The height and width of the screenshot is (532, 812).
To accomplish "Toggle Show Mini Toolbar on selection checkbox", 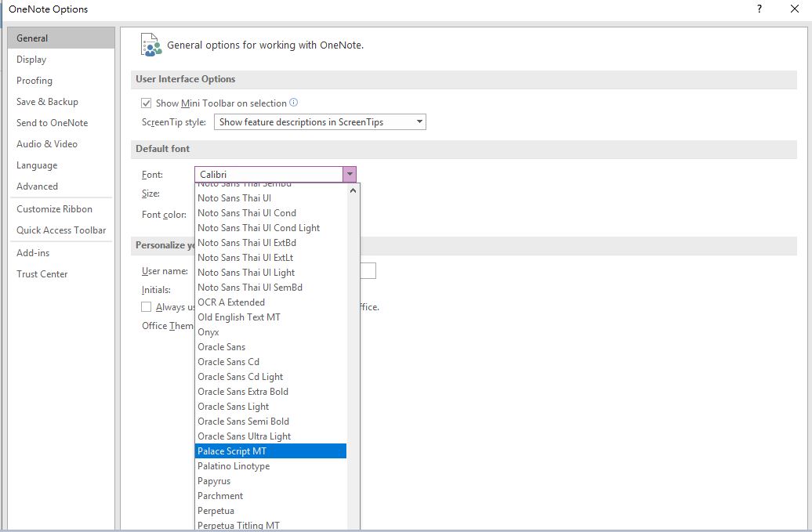I will [x=146, y=103].
